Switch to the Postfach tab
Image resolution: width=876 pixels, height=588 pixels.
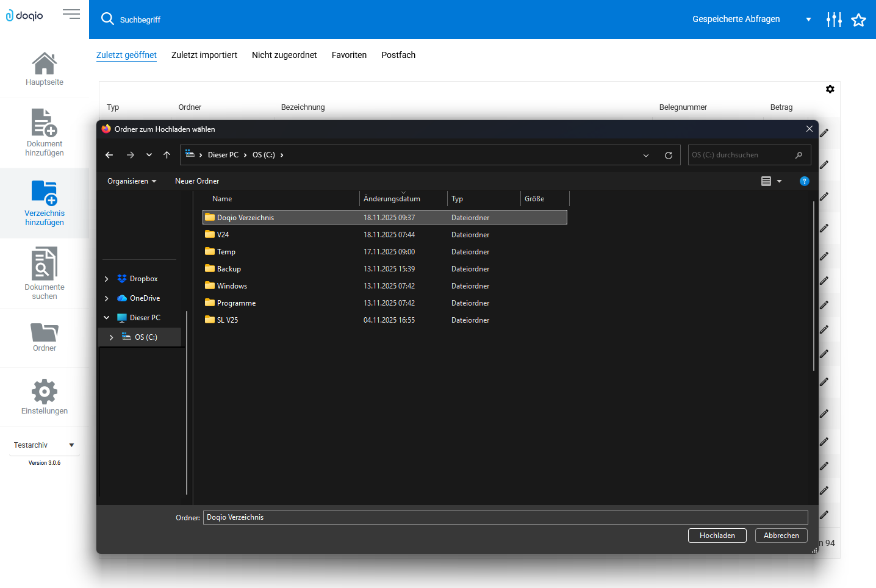pos(398,55)
